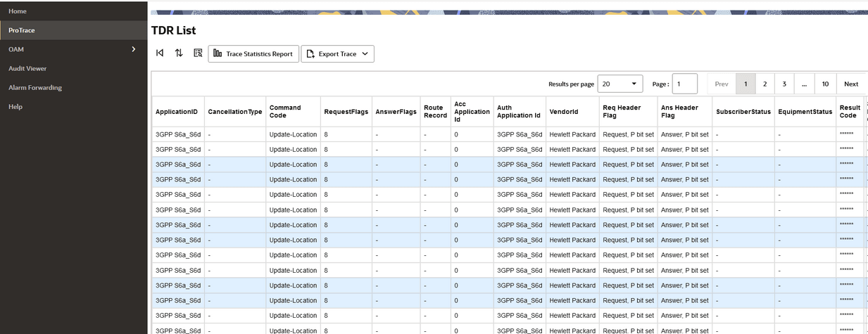This screenshot has width=868, height=334.
Task: Click the sort up-down arrows icon
Action: click(x=179, y=53)
